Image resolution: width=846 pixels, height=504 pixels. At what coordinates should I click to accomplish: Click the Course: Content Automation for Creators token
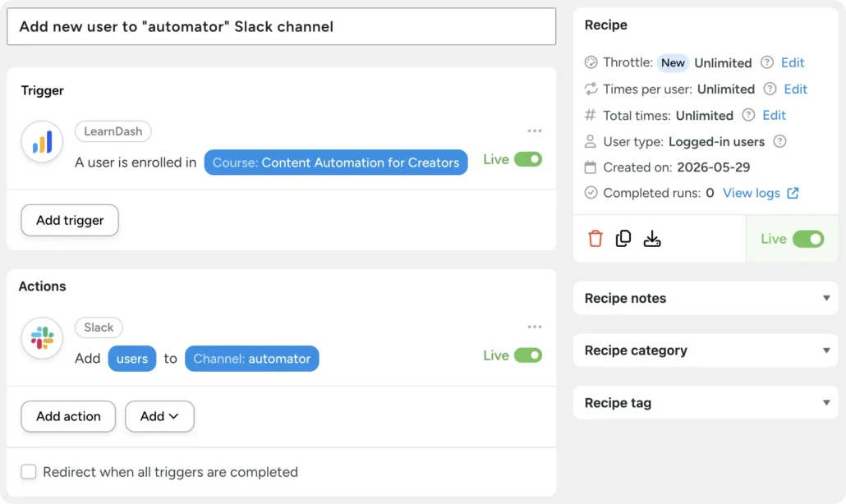[x=336, y=163]
